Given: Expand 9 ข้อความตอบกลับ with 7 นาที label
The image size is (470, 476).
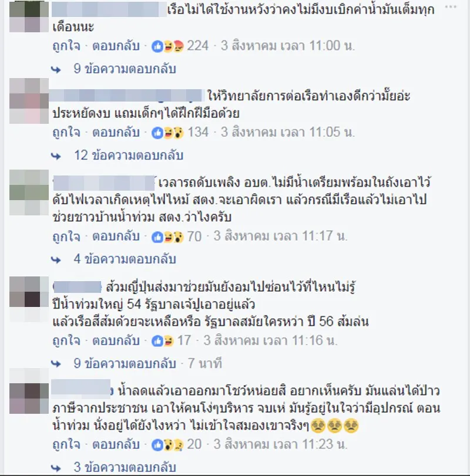Looking at the screenshot, I should pos(125,363).
